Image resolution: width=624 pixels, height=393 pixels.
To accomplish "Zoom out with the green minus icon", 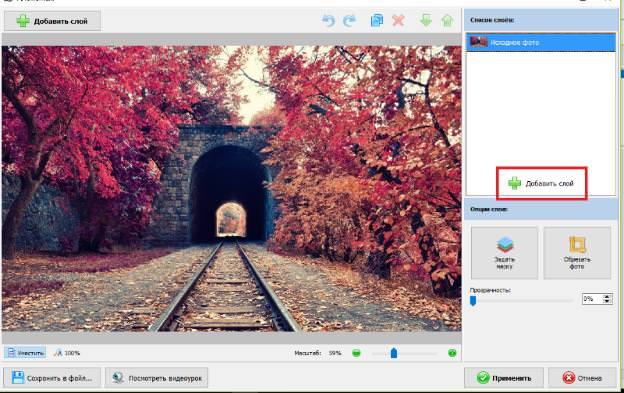I will pyautogui.click(x=356, y=353).
